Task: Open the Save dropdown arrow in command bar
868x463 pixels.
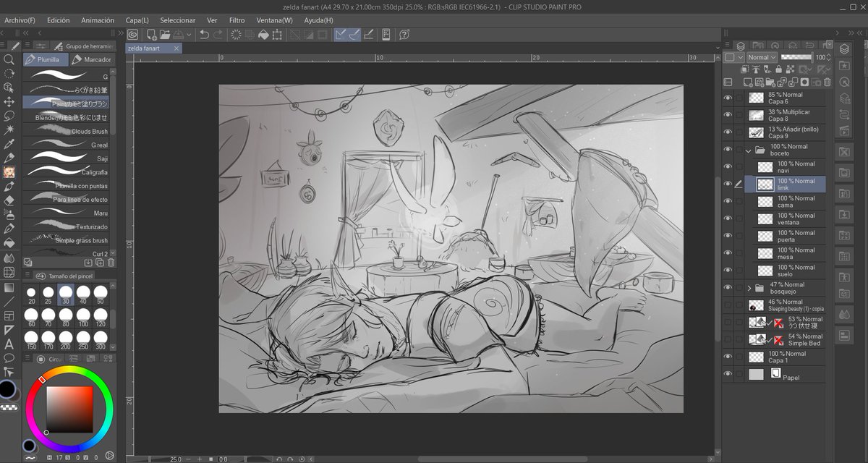Action: (190, 34)
